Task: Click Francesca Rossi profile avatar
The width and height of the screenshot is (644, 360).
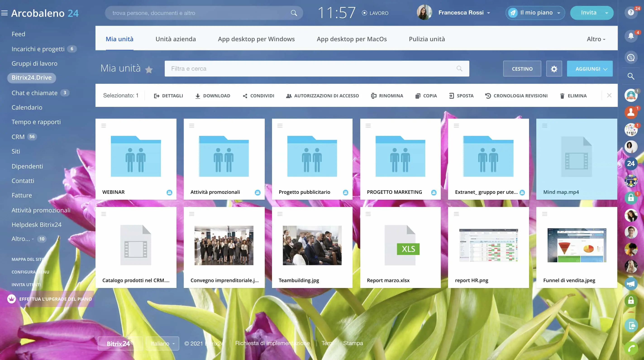Action: [424, 12]
